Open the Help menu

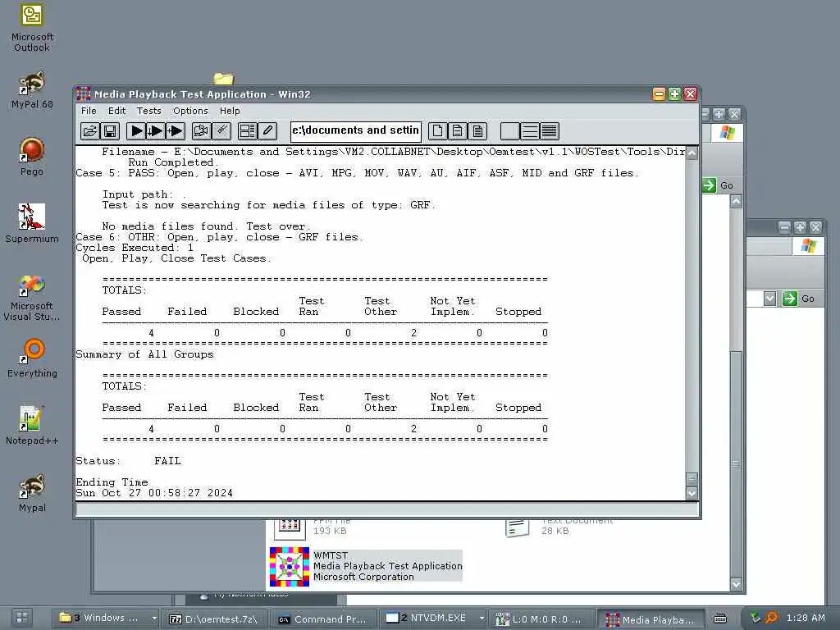(230, 111)
